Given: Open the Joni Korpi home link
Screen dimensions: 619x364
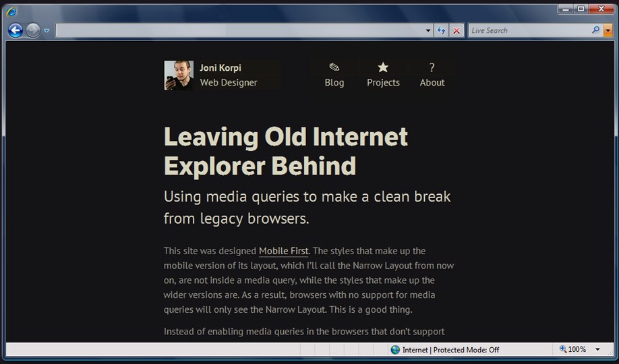Looking at the screenshot, I should [220, 68].
